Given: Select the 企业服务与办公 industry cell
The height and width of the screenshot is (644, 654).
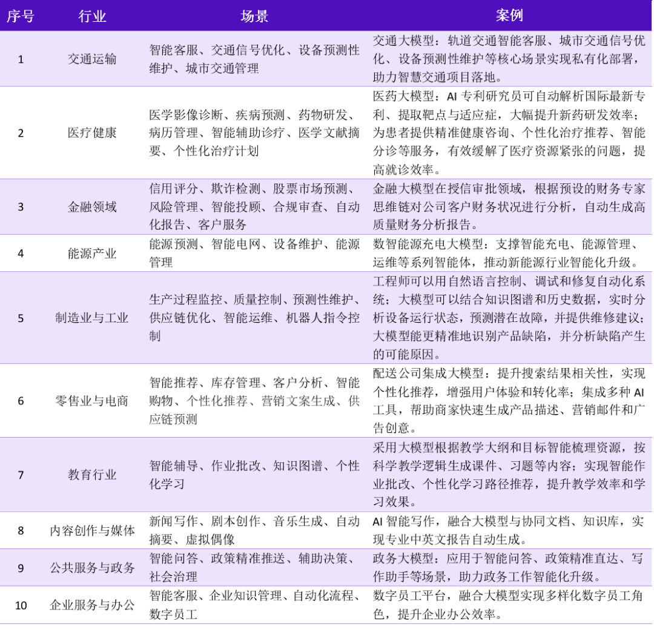Looking at the screenshot, I should (x=92, y=605).
